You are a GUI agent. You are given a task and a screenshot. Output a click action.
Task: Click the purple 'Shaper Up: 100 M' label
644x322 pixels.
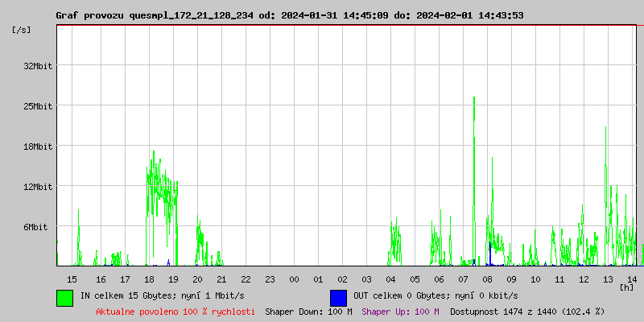tap(400, 312)
